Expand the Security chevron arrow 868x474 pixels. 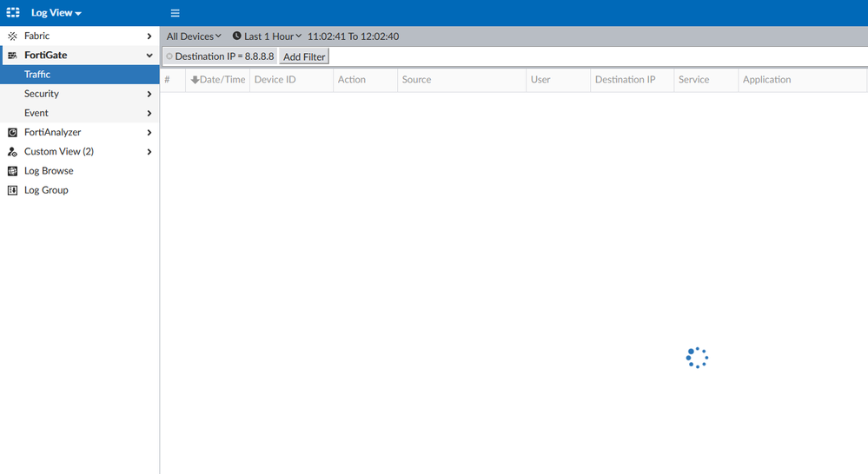149,94
